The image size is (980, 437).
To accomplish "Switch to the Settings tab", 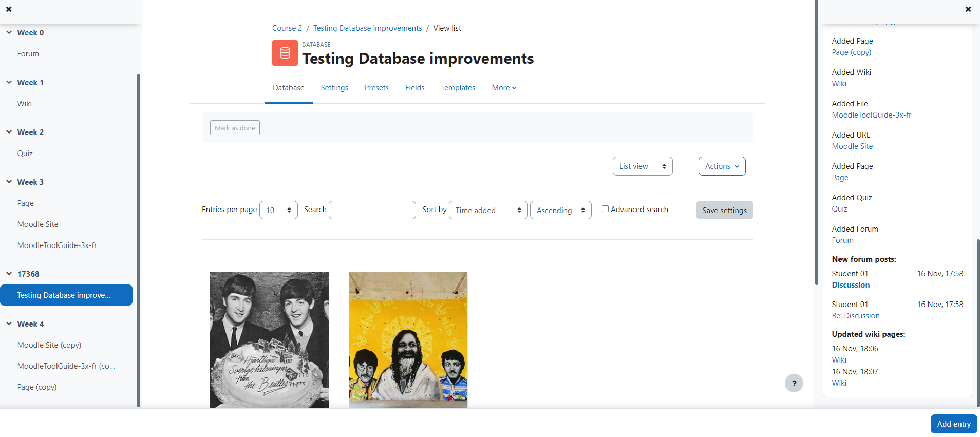I will pyautogui.click(x=334, y=88).
